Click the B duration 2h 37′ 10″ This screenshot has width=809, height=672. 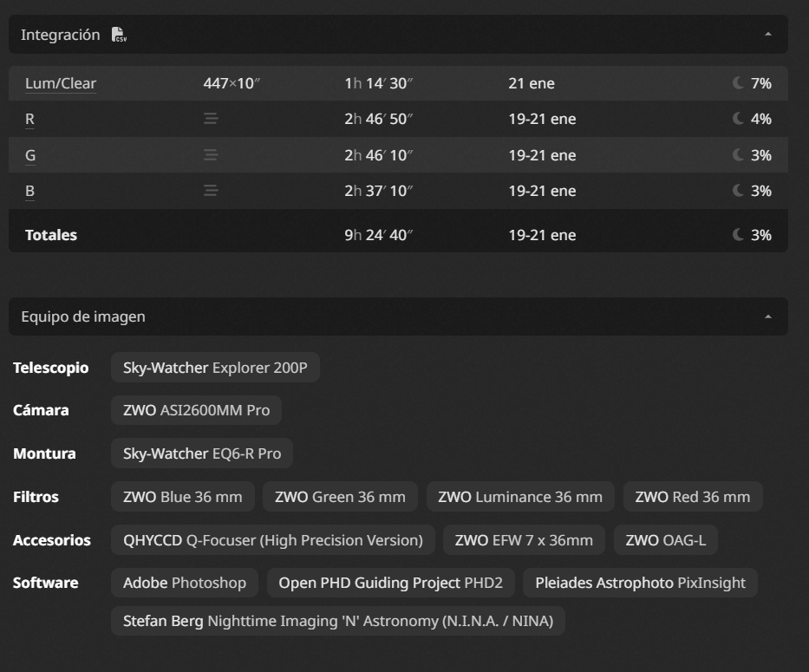click(x=379, y=191)
